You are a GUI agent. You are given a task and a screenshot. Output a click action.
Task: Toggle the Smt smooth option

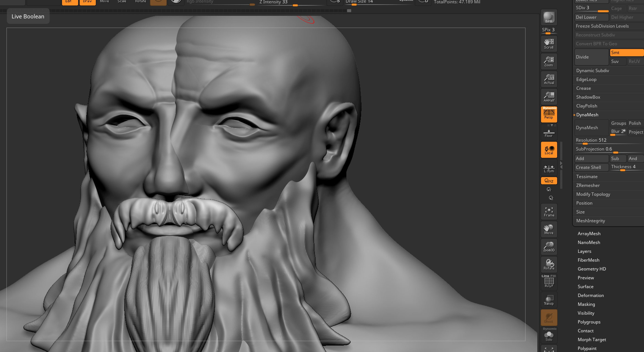coord(626,53)
